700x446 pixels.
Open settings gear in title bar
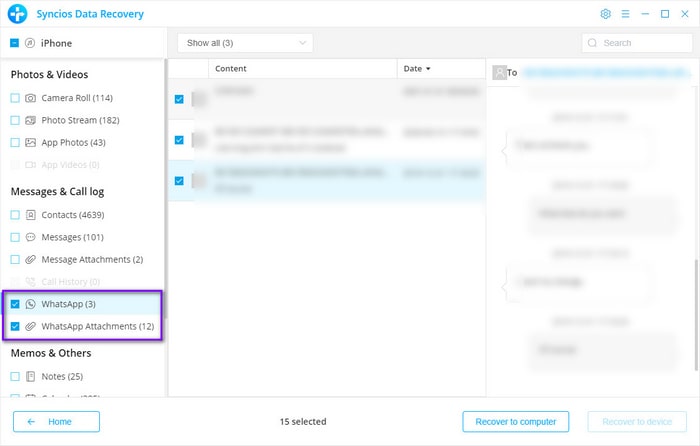[605, 14]
